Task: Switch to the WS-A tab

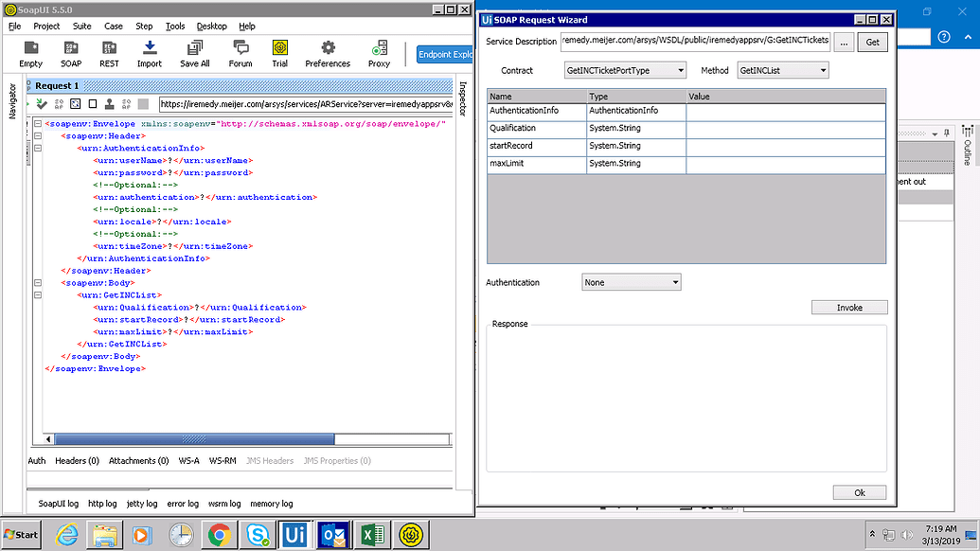Action: click(189, 461)
